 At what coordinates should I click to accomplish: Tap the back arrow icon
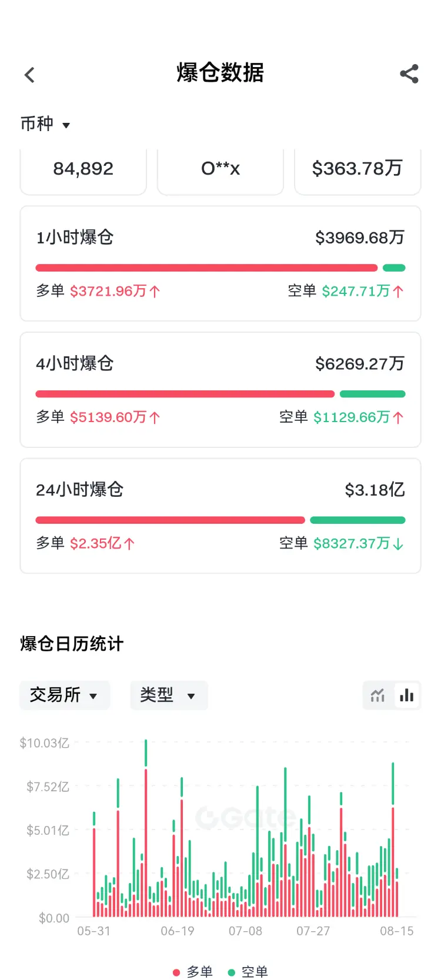[x=29, y=75]
